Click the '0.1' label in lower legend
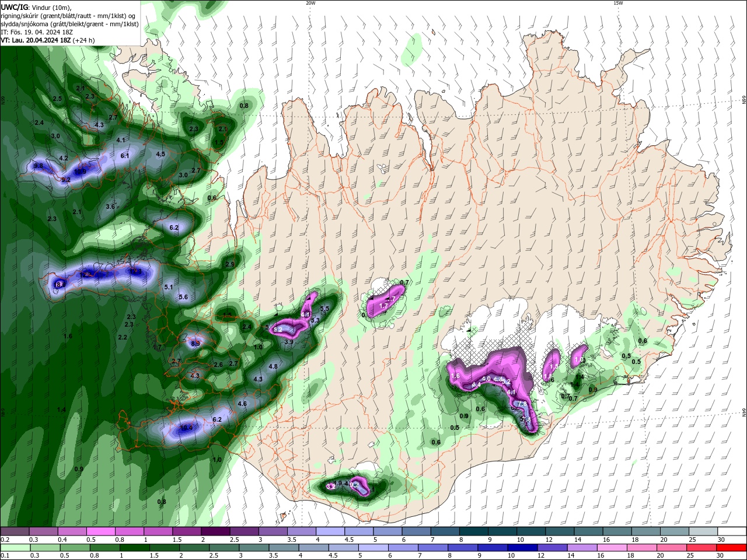This screenshot has height=560, width=747. click(x=5, y=555)
